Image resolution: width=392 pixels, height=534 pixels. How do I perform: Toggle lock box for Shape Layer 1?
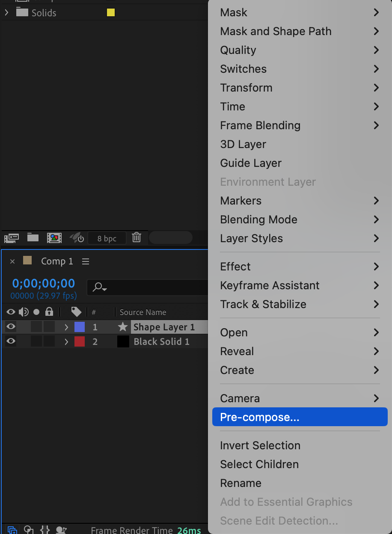click(x=49, y=327)
